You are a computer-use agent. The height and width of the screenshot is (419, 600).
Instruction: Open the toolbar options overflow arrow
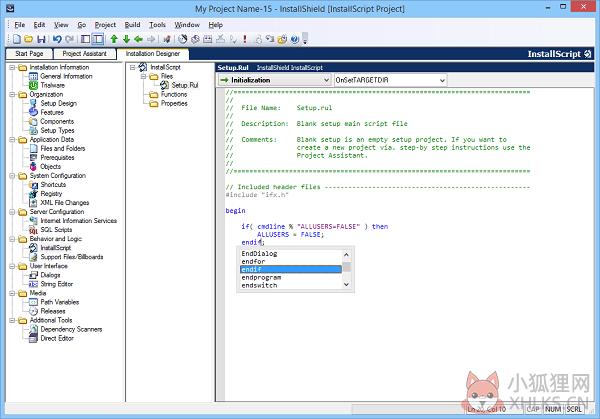coord(305,39)
